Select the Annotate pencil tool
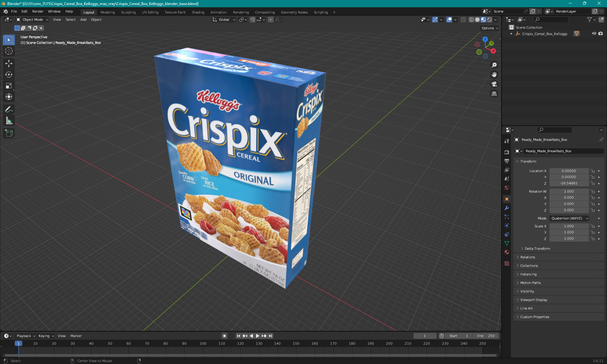The height and width of the screenshot is (364, 607). (9, 110)
